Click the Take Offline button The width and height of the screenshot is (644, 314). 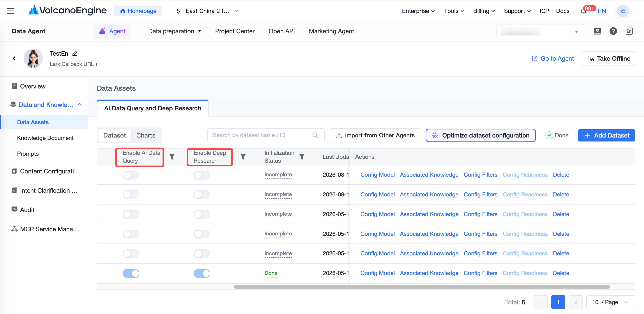tap(609, 58)
